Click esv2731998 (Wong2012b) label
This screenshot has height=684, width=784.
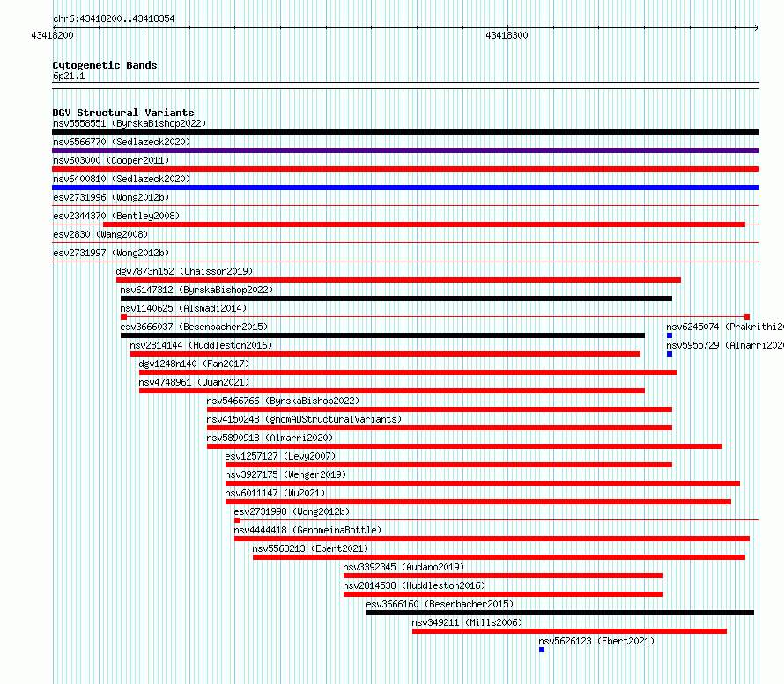click(292, 511)
